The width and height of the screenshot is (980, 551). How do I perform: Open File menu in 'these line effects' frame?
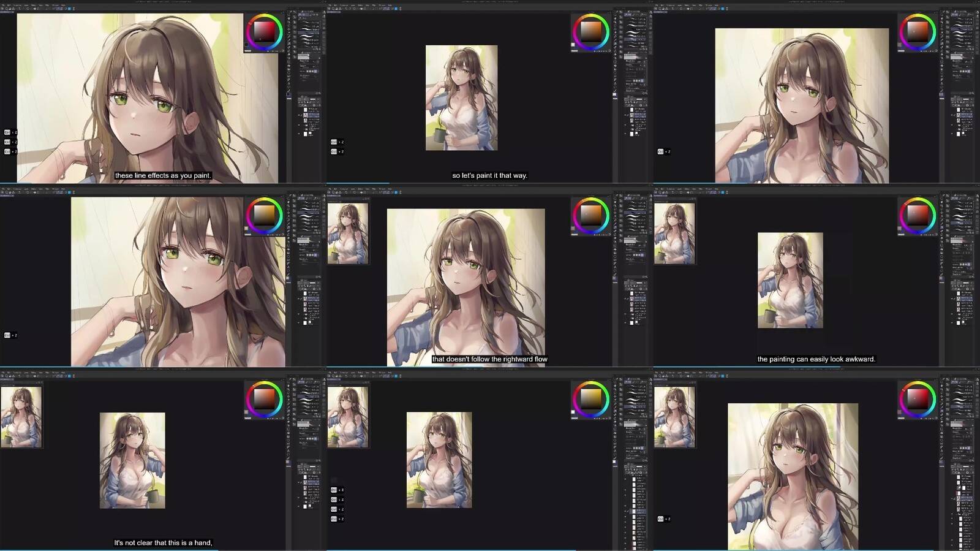(x=2, y=5)
